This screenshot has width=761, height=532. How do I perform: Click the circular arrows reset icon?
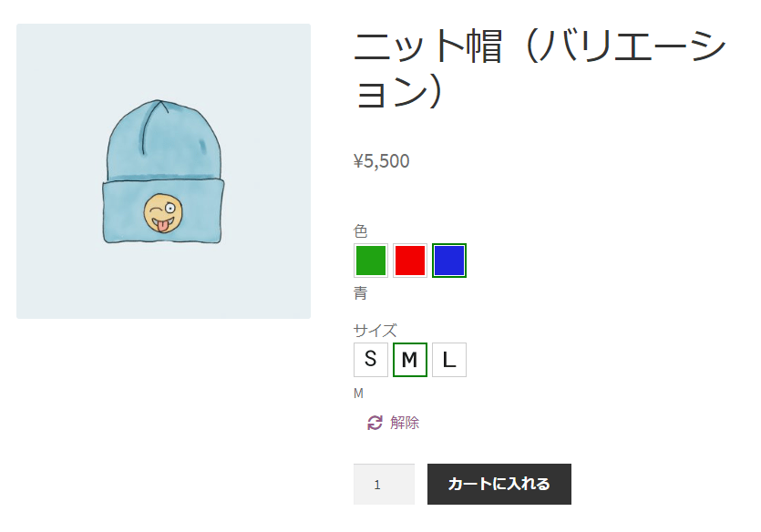click(x=375, y=423)
